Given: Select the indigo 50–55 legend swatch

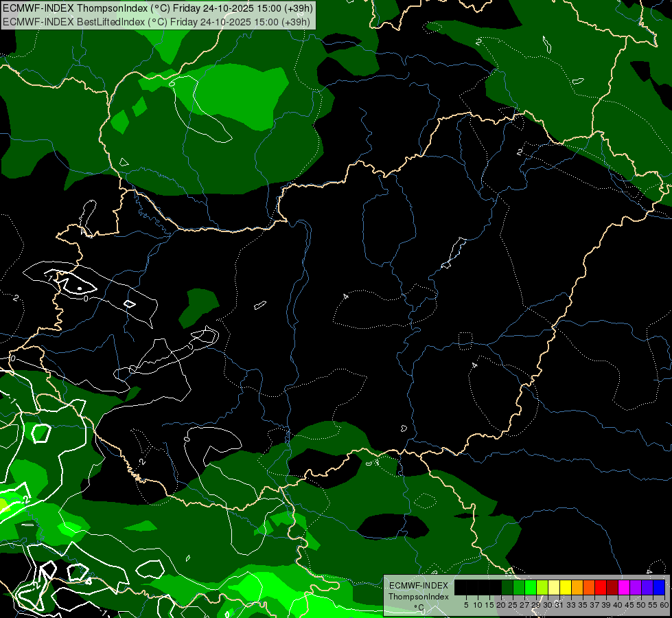Looking at the screenshot, I should (x=647, y=588).
